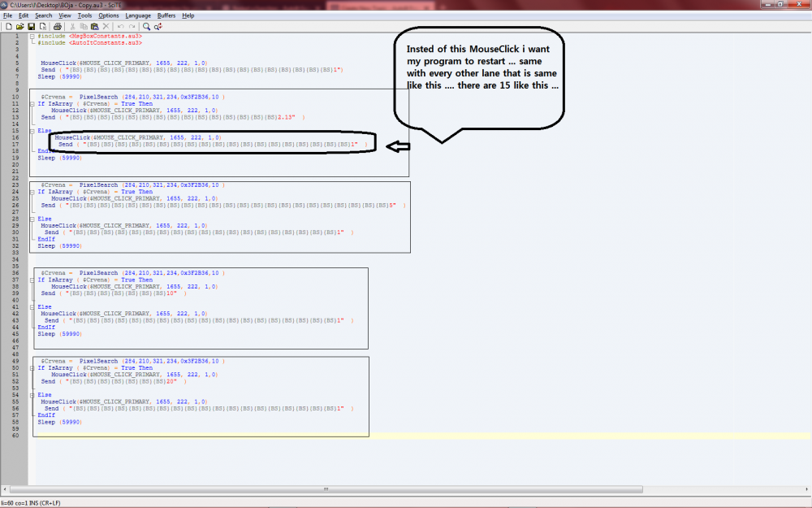Collapse the If block fold on line 24
This screenshot has height=508, width=812.
coord(32,192)
